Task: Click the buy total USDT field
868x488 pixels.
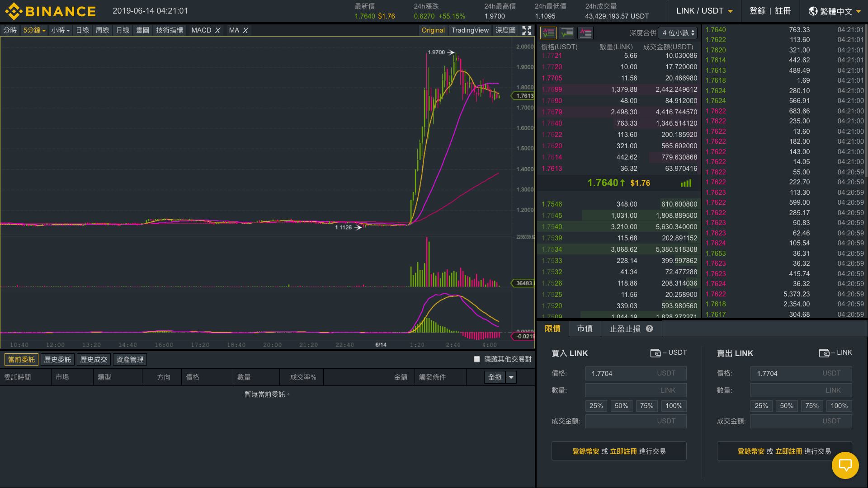Action: tap(636, 421)
